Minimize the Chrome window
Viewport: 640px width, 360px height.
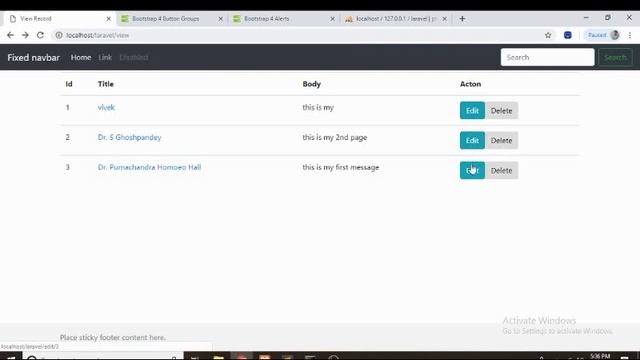pos(586,18)
